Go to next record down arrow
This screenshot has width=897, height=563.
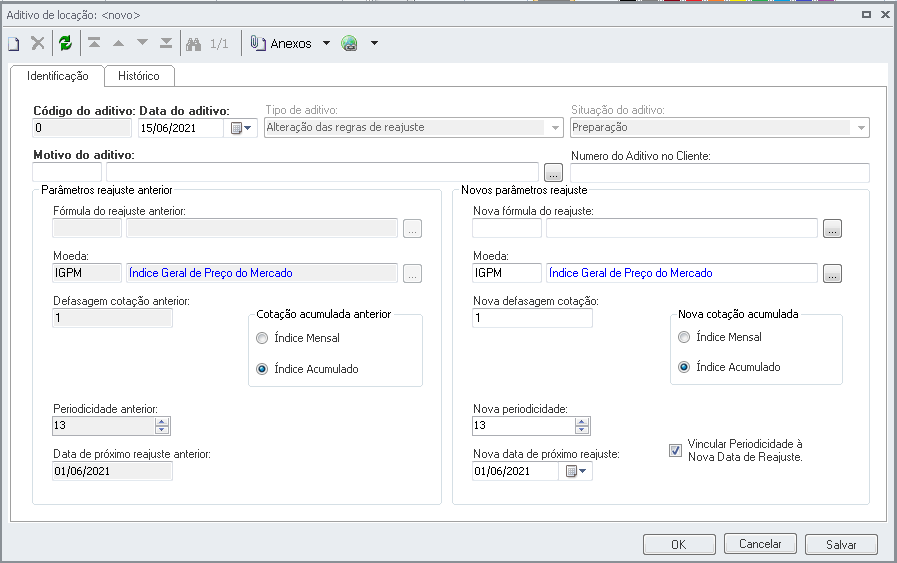click(x=142, y=43)
